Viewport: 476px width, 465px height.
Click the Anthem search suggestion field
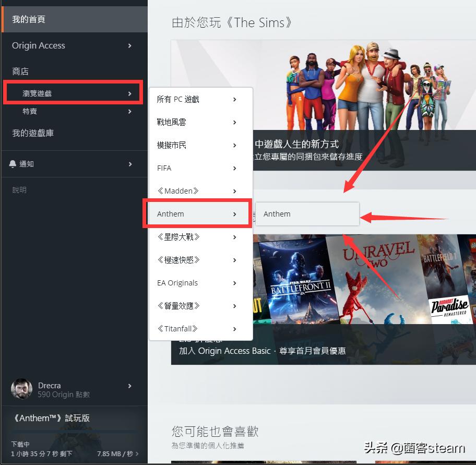307,214
